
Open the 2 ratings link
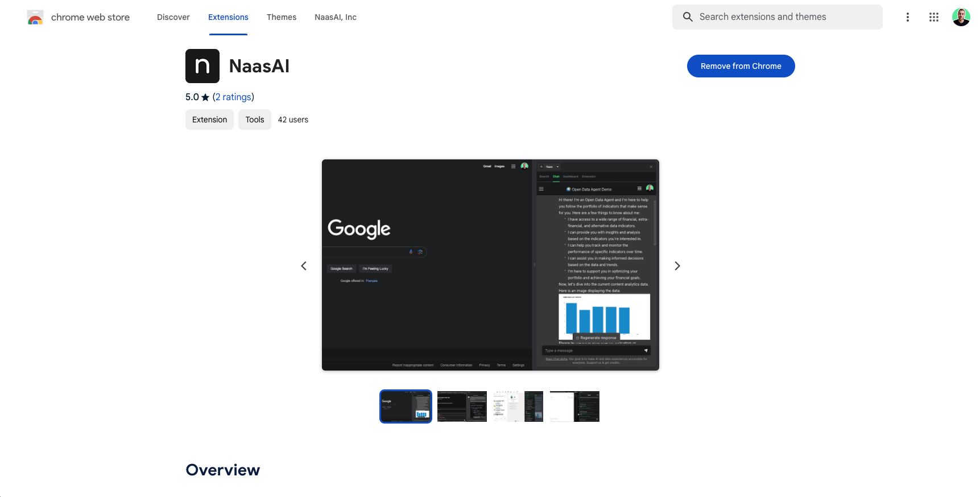pyautogui.click(x=234, y=97)
